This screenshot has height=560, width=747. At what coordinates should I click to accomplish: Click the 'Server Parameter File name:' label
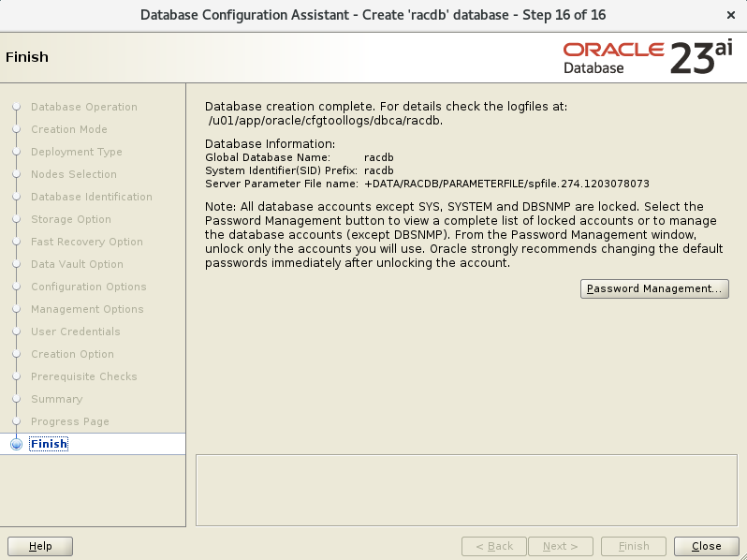pos(282,184)
